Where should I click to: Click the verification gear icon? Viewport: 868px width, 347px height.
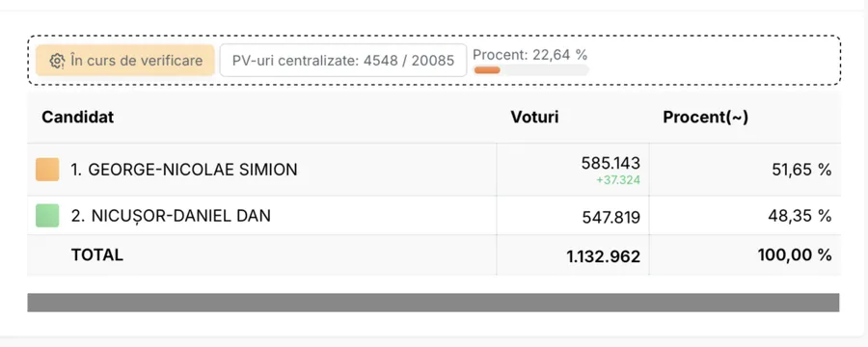(57, 61)
